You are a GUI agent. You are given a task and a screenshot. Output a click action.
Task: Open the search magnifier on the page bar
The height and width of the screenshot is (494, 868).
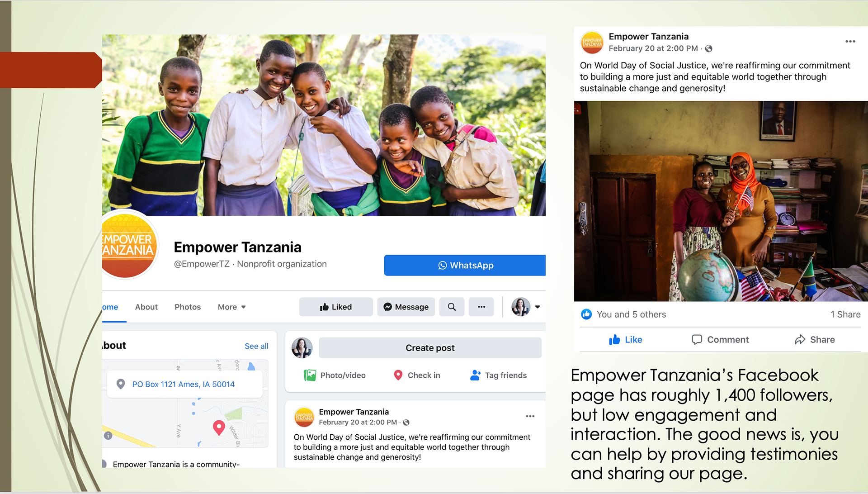point(452,307)
